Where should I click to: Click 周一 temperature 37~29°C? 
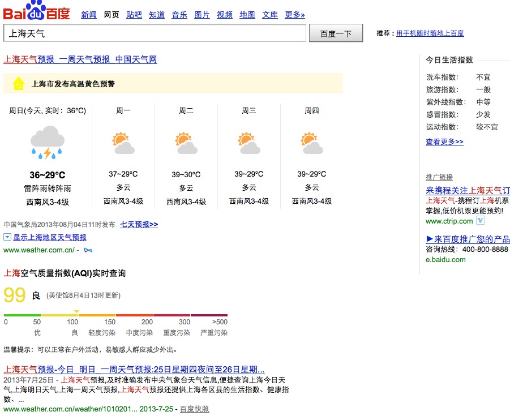tap(123, 174)
